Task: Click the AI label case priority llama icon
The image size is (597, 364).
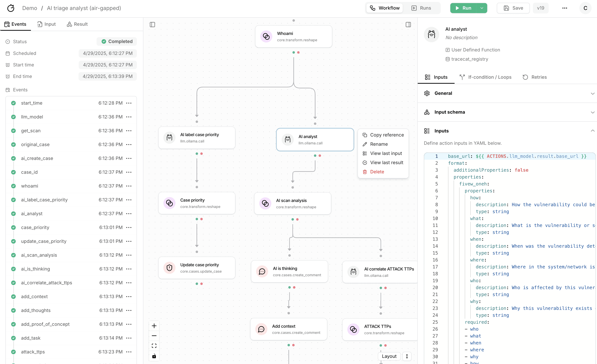Action: click(169, 138)
